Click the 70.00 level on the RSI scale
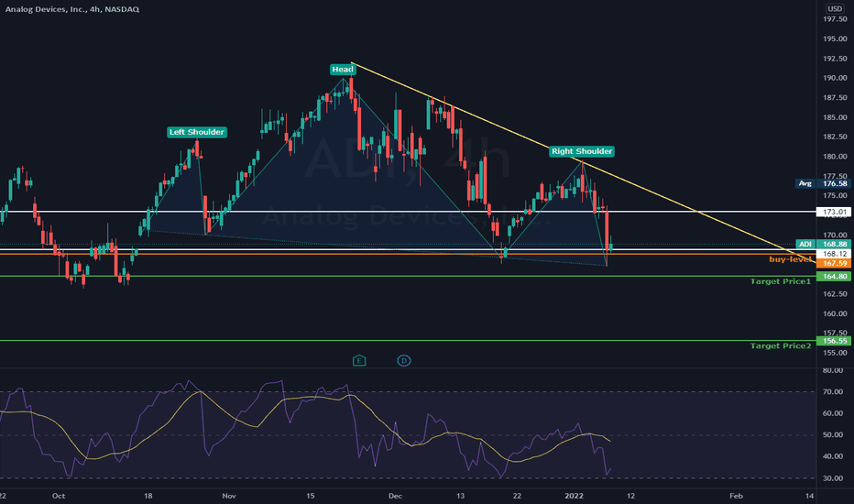 point(833,392)
